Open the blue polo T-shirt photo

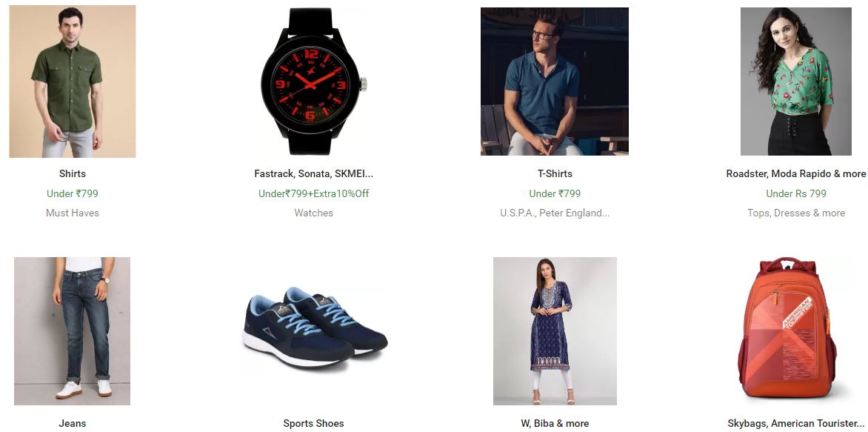[555, 82]
